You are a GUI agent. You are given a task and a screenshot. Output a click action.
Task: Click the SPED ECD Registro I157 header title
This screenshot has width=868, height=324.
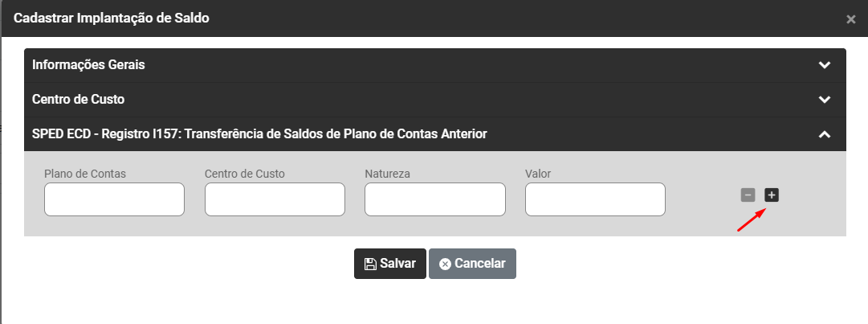pyautogui.click(x=259, y=134)
